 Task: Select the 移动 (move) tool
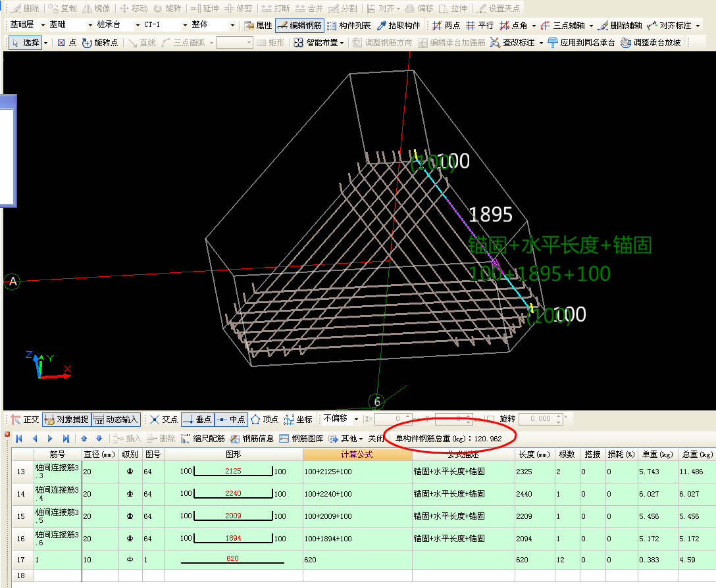click(x=134, y=8)
